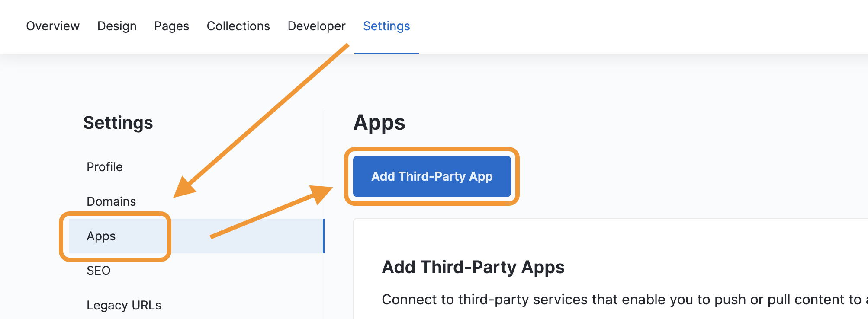The image size is (868, 319).
Task: Open Profile settings in sidebar
Action: pyautogui.click(x=105, y=167)
